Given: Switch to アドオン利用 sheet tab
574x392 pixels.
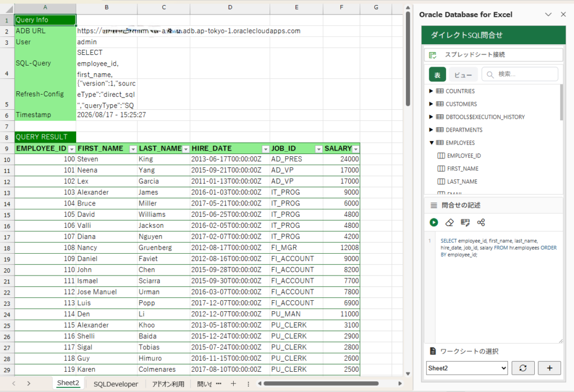Looking at the screenshot, I should point(168,384).
